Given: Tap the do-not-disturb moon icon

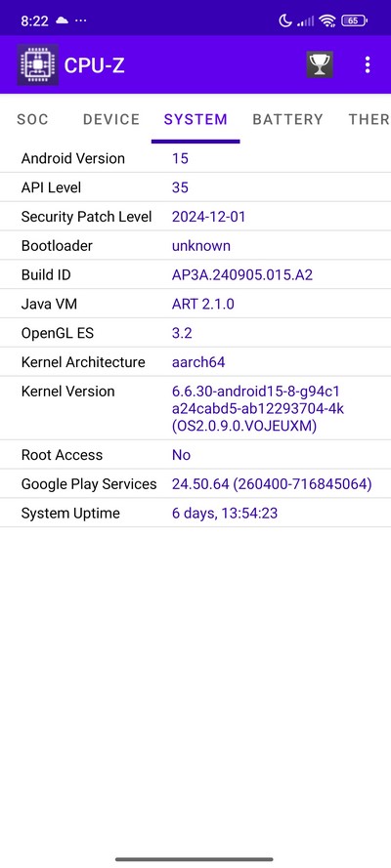Looking at the screenshot, I should pos(284,21).
